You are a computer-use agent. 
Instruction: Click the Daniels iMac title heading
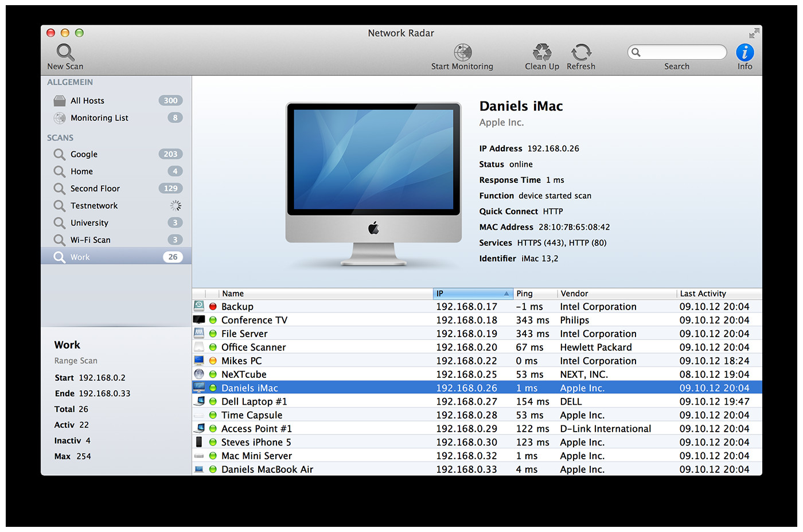(521, 106)
